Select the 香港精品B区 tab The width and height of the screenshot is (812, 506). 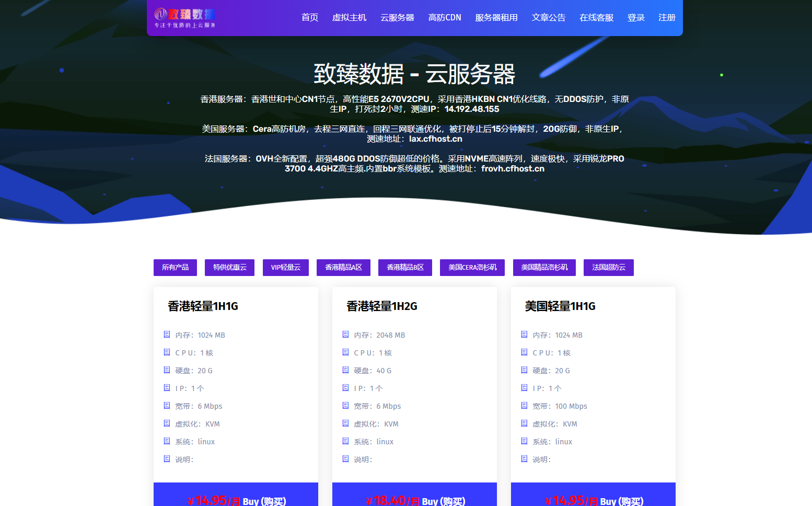[x=405, y=268]
